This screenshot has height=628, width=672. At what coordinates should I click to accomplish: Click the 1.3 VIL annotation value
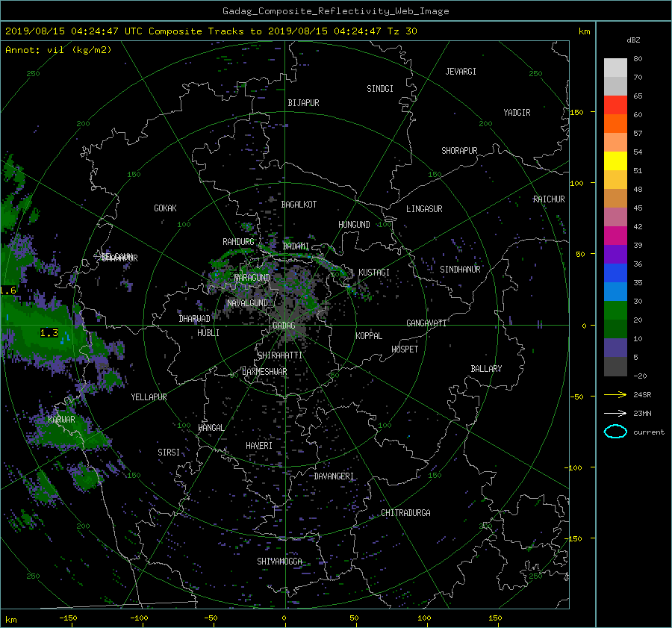49,332
